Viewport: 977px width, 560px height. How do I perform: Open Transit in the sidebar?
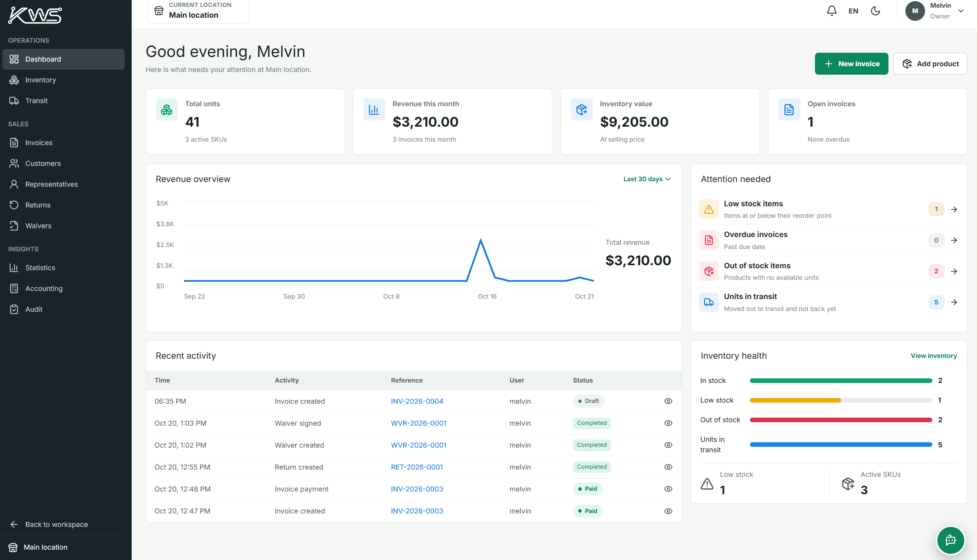pyautogui.click(x=64, y=100)
